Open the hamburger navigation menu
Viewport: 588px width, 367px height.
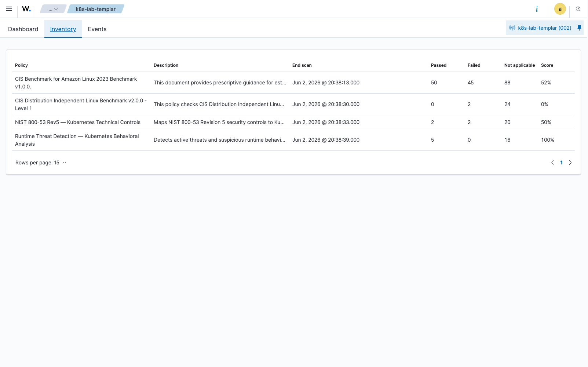[x=9, y=9]
